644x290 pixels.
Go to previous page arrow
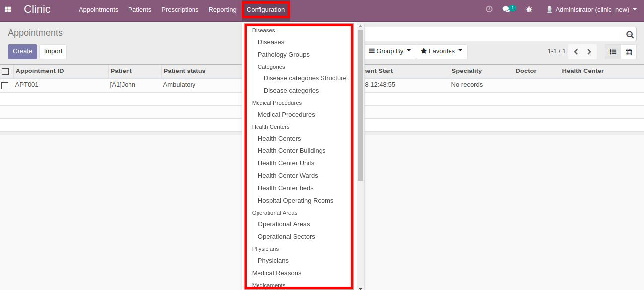[x=576, y=52]
